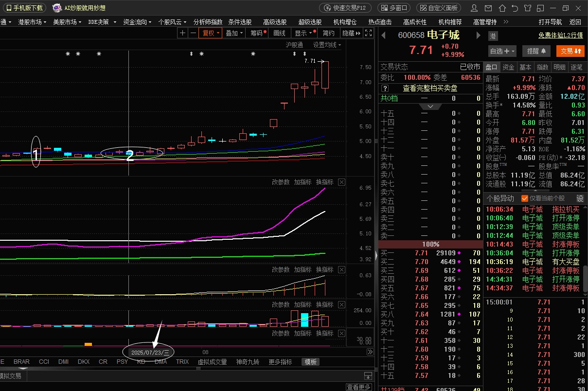Open the 显示 display dropdown
The image size is (588, 391).
click(303, 33)
